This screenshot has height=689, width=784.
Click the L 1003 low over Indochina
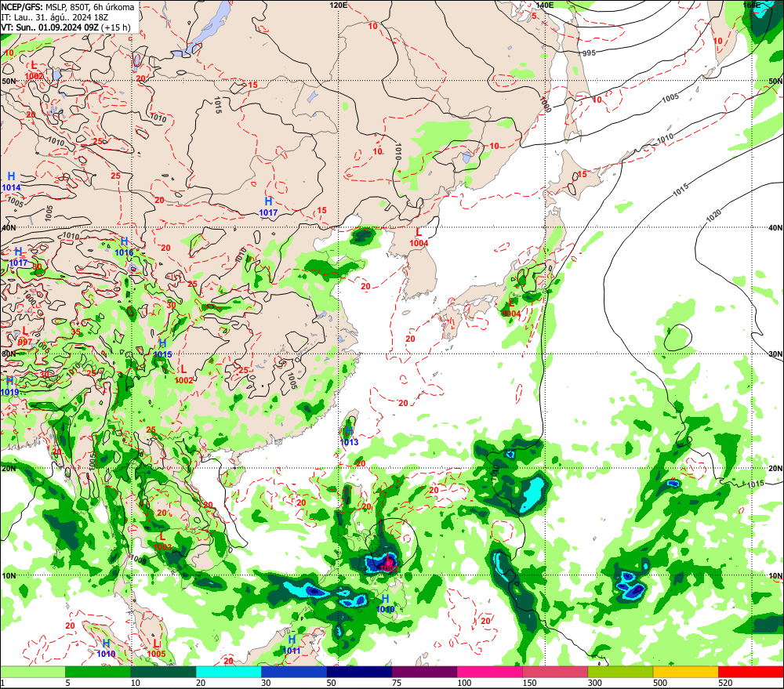point(162,542)
